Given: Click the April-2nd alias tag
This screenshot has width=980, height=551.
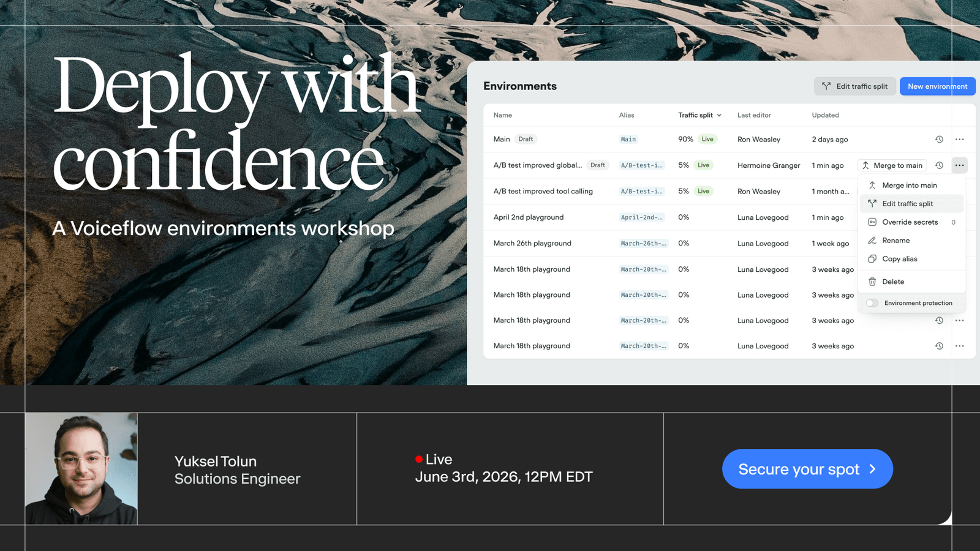Looking at the screenshot, I should pos(642,217).
